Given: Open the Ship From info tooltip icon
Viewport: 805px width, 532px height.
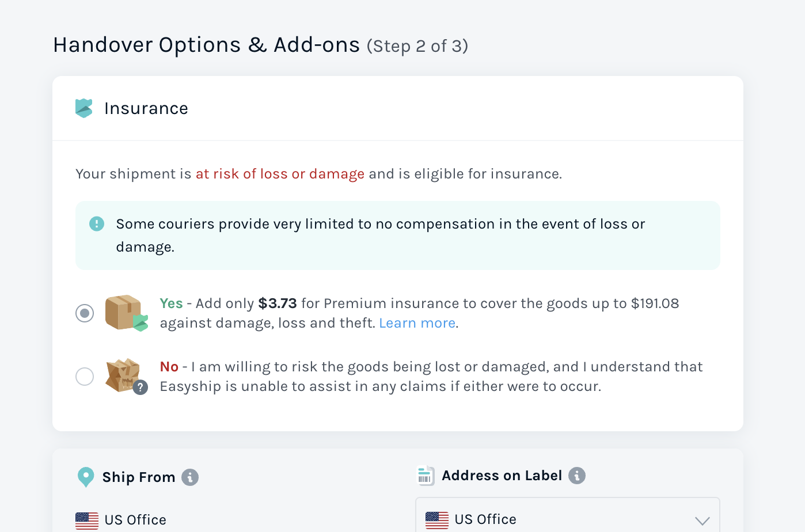Looking at the screenshot, I should point(191,477).
